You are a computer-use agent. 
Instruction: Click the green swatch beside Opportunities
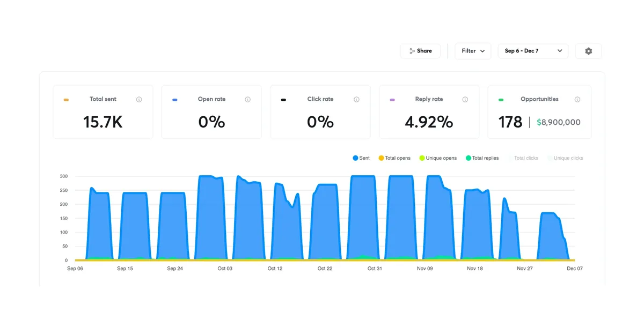[501, 100]
